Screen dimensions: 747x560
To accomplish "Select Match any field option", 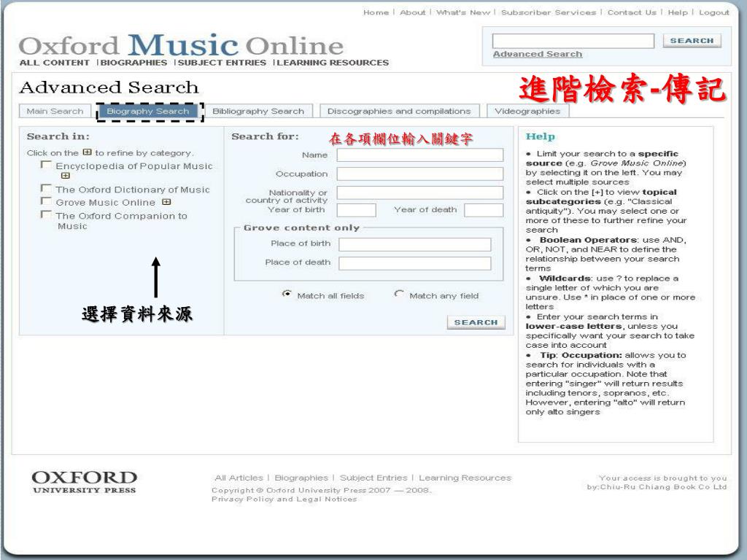I will click(x=399, y=294).
